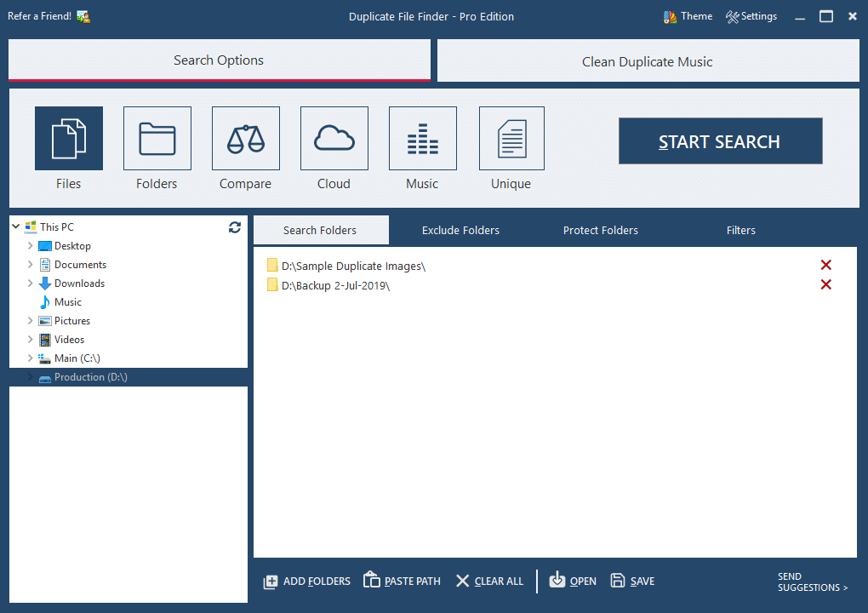The image size is (868, 613).
Task: Start the duplicate search
Action: pos(720,141)
